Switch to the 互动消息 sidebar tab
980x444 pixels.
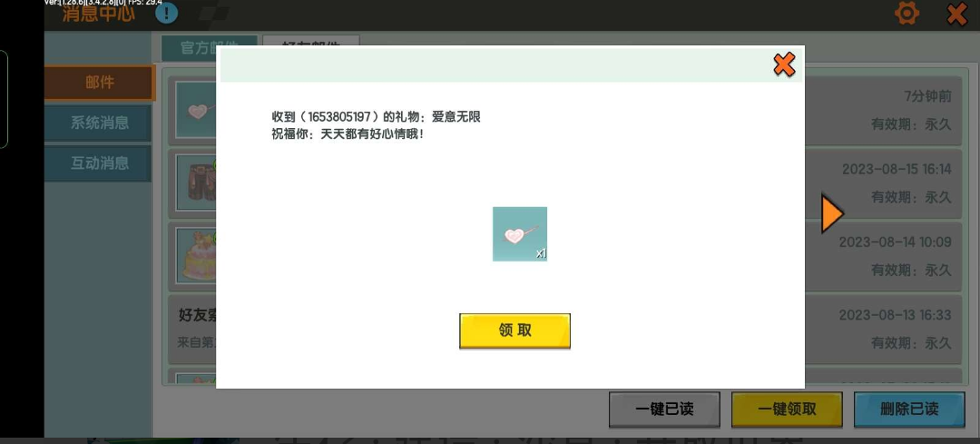(98, 163)
